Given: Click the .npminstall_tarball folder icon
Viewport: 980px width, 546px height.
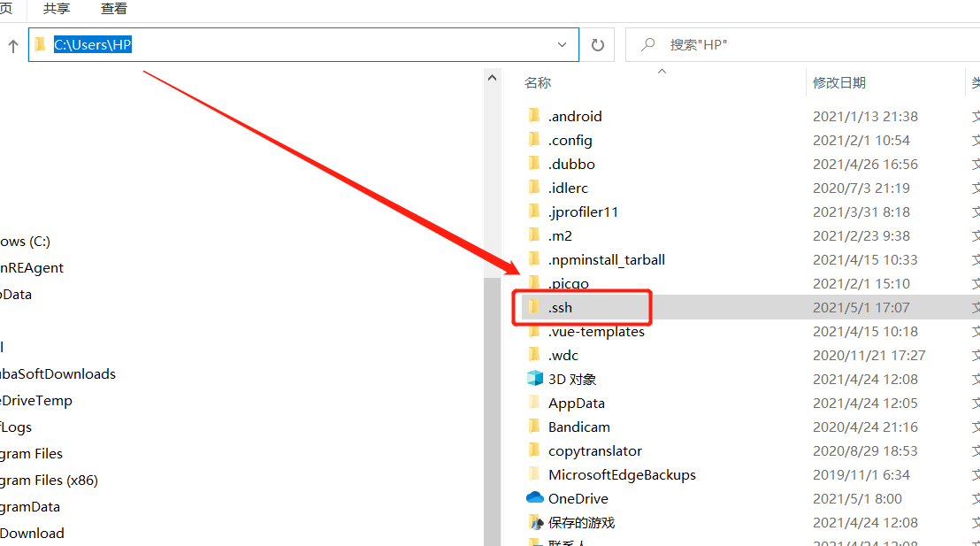Looking at the screenshot, I should click(534, 259).
